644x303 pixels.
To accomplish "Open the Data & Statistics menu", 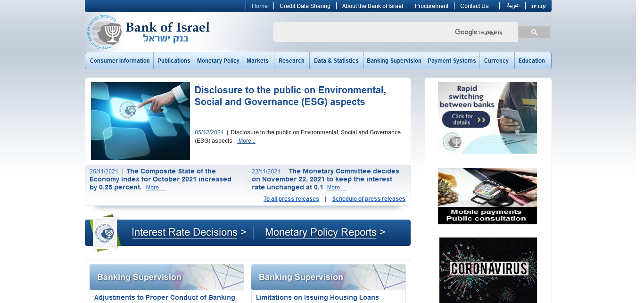I will (336, 61).
